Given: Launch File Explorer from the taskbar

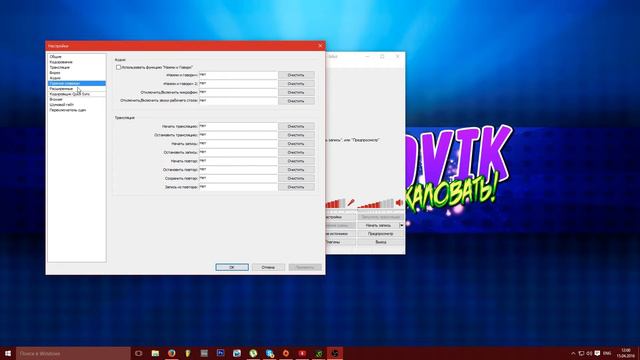Looking at the screenshot, I should coord(155,353).
